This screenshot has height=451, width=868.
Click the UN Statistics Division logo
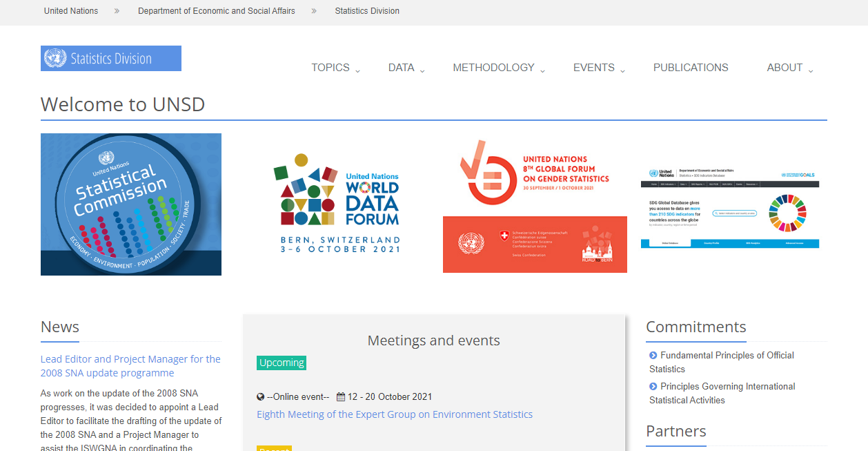coord(111,59)
